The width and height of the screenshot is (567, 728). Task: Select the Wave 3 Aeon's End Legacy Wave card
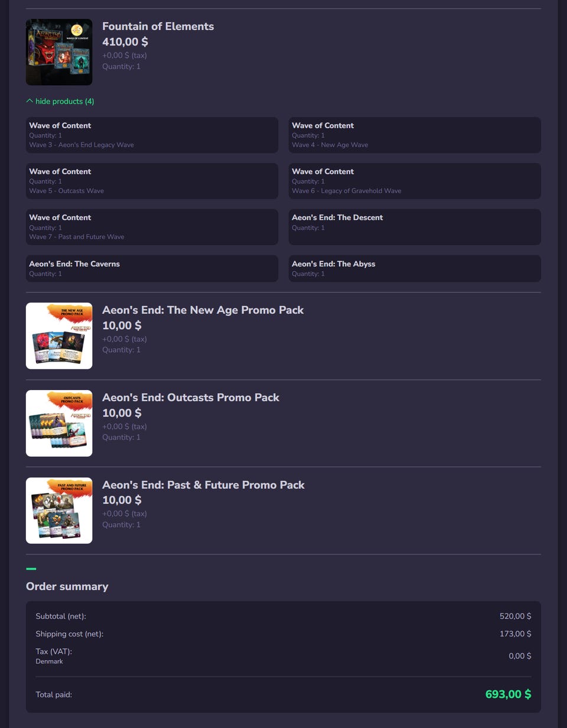[x=152, y=135]
